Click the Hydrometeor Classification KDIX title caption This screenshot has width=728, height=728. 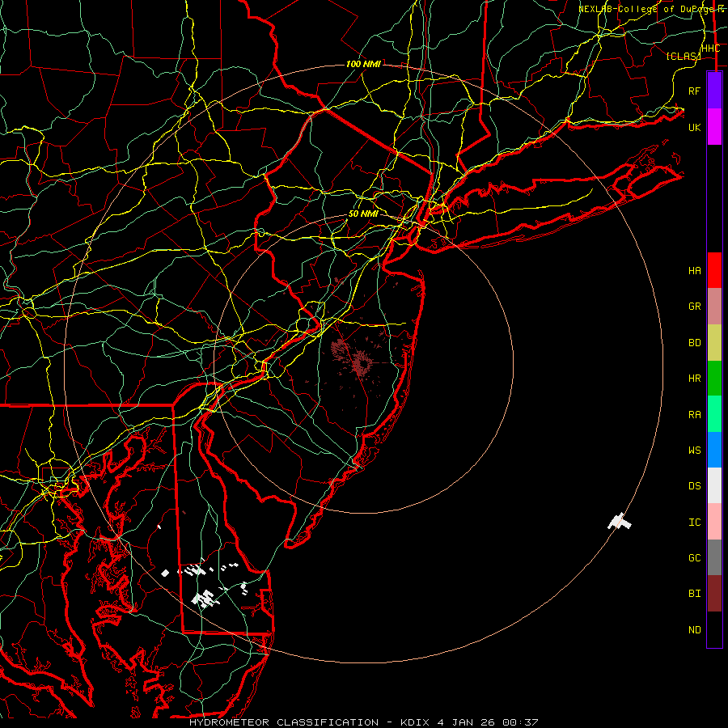tap(363, 722)
